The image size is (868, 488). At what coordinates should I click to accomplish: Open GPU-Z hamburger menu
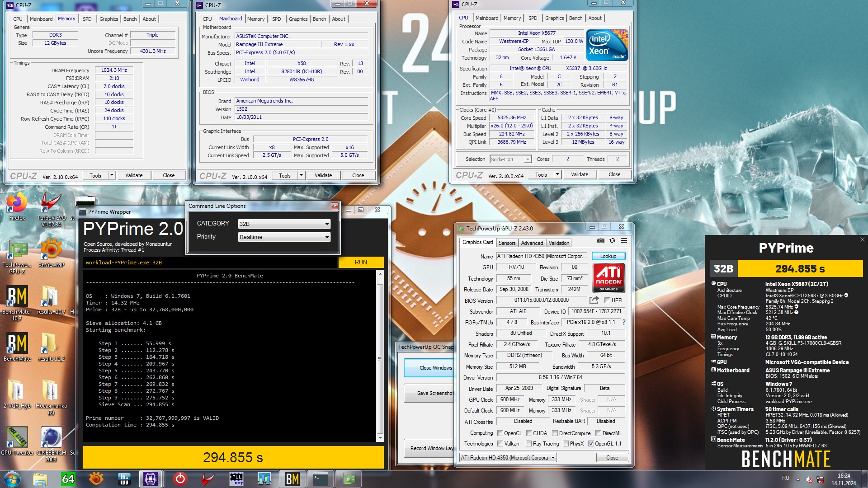624,240
